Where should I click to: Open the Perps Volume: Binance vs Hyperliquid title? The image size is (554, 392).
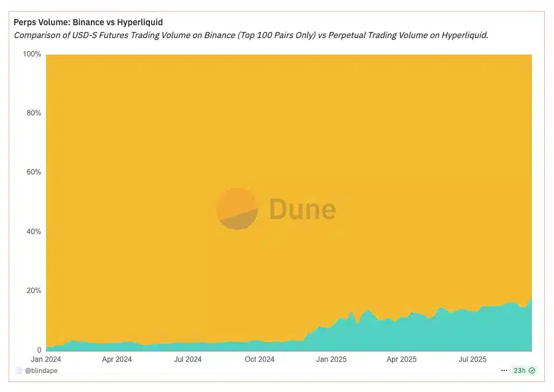(x=88, y=23)
